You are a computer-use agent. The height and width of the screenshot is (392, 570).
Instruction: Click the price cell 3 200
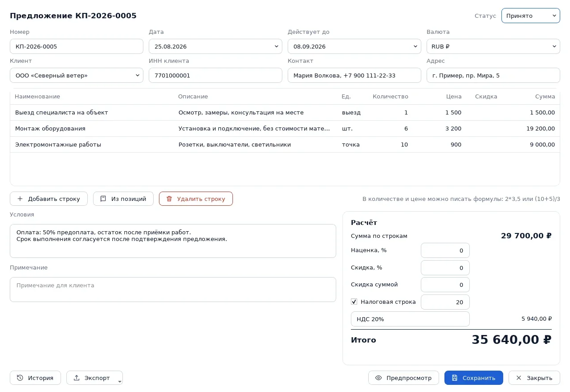point(440,129)
